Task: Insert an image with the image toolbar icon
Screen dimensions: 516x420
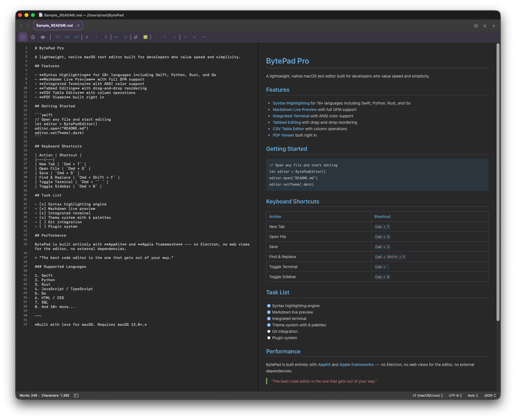Action: tap(145, 37)
